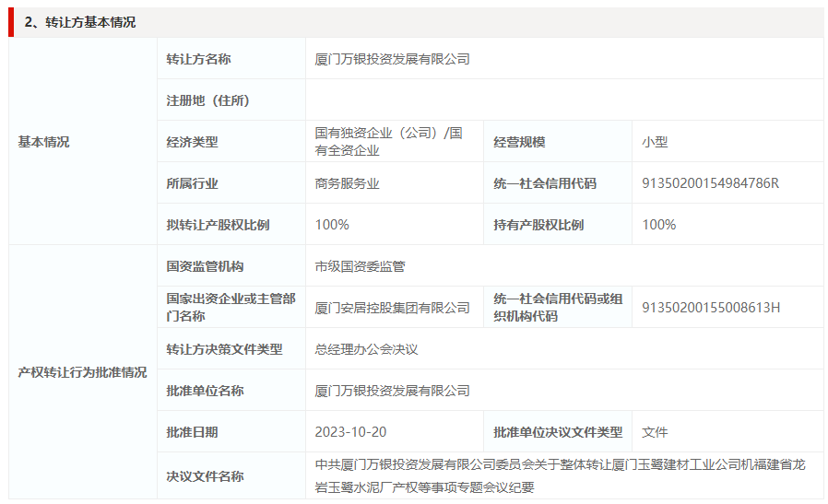Select the 产权转让行为批准情况 row header
The image size is (828, 504).
(x=82, y=372)
